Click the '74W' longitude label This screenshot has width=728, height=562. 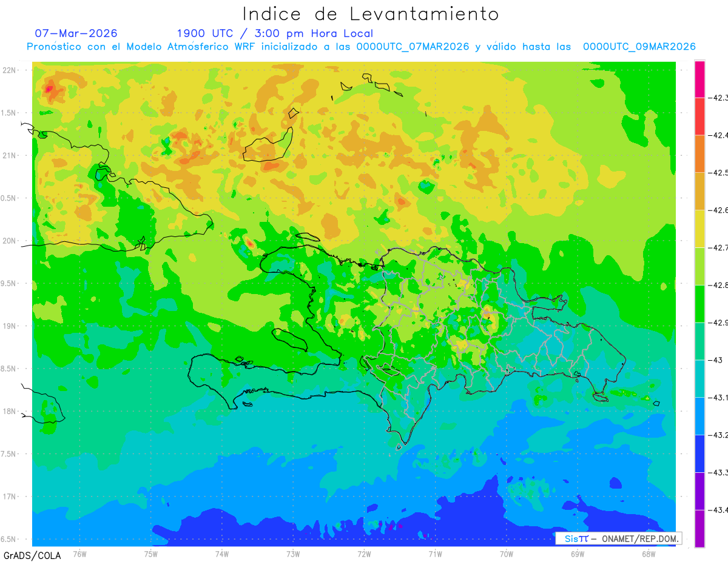222,554
